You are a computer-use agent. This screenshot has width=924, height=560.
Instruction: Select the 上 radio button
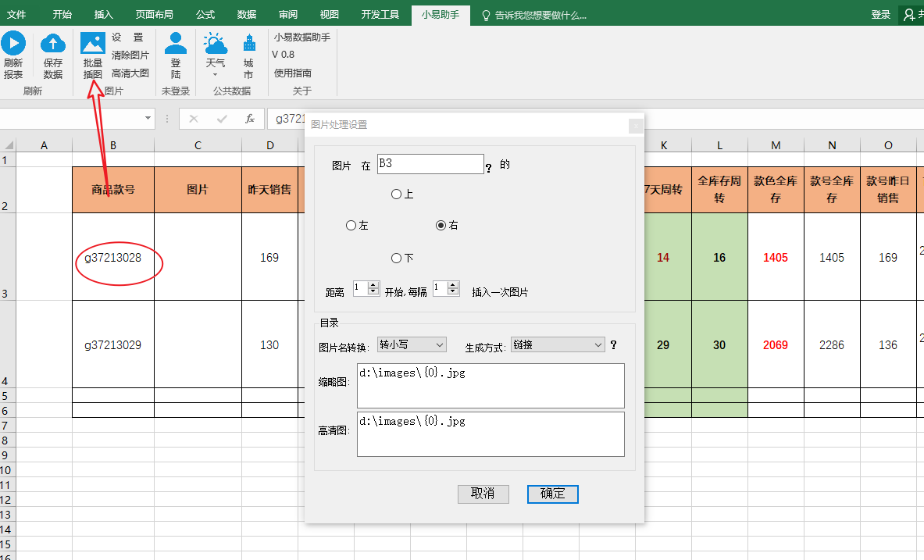coord(396,194)
